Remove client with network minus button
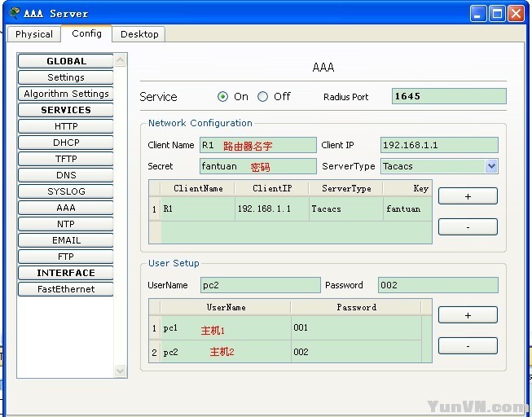 [x=468, y=227]
